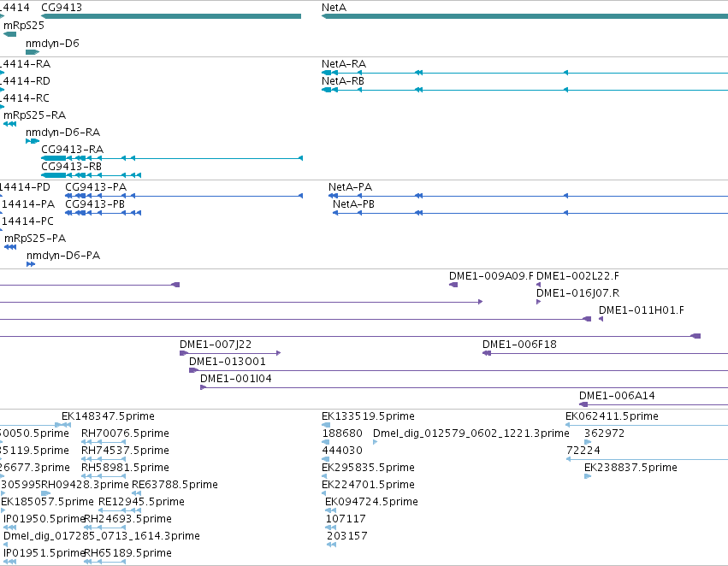Select RE12945.5prime EST
This screenshot has width=728, height=566.
[120, 510]
